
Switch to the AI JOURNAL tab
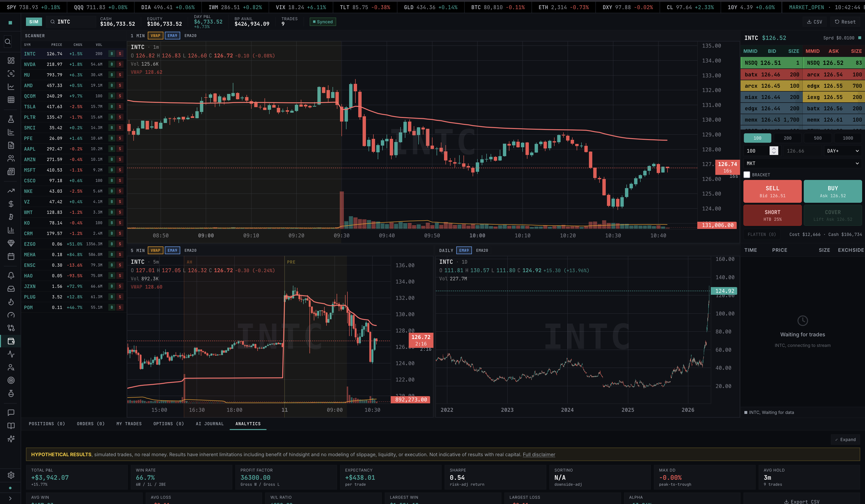tap(209, 424)
